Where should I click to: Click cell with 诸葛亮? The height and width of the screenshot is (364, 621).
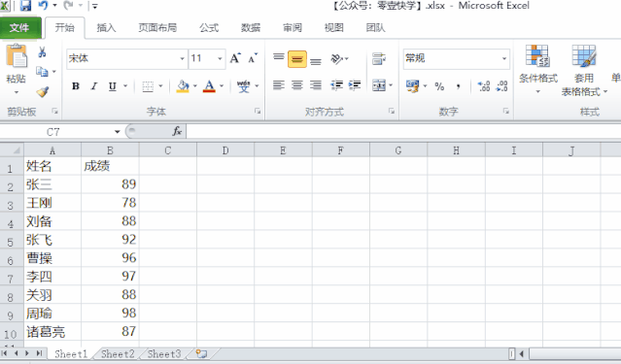coord(52,331)
